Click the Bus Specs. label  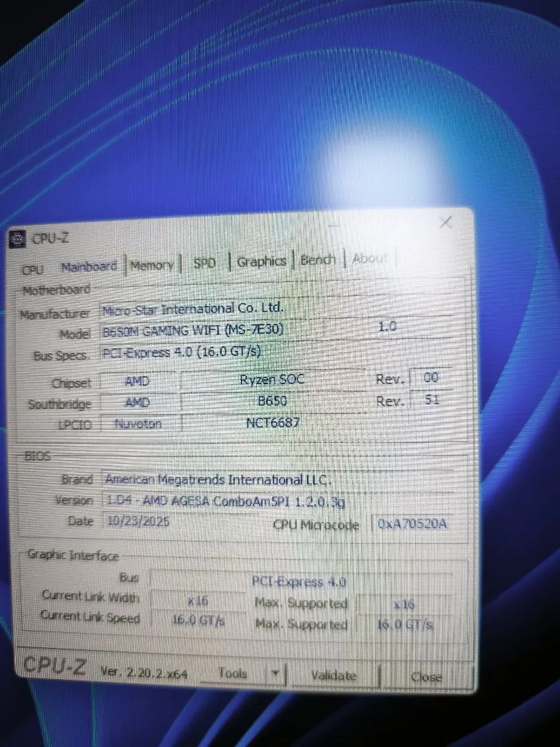(x=61, y=356)
